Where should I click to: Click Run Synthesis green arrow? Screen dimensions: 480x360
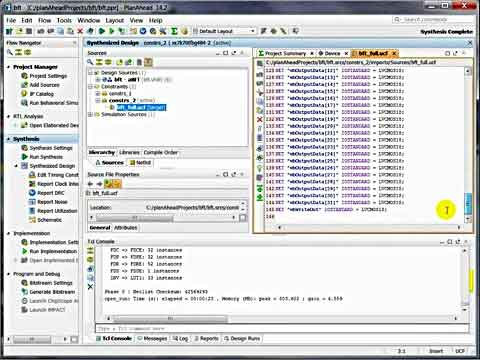pos(24,157)
